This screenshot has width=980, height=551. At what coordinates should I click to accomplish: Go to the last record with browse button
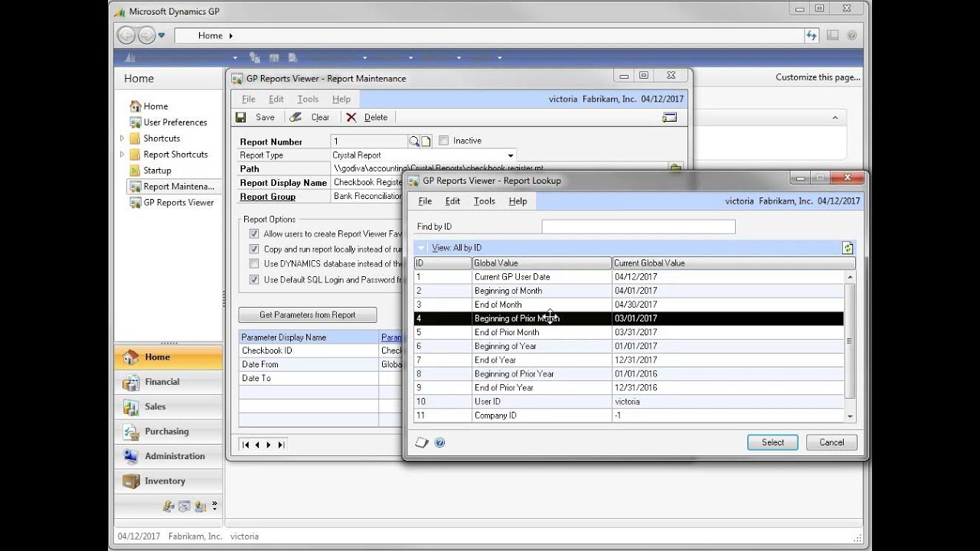pyautogui.click(x=281, y=445)
